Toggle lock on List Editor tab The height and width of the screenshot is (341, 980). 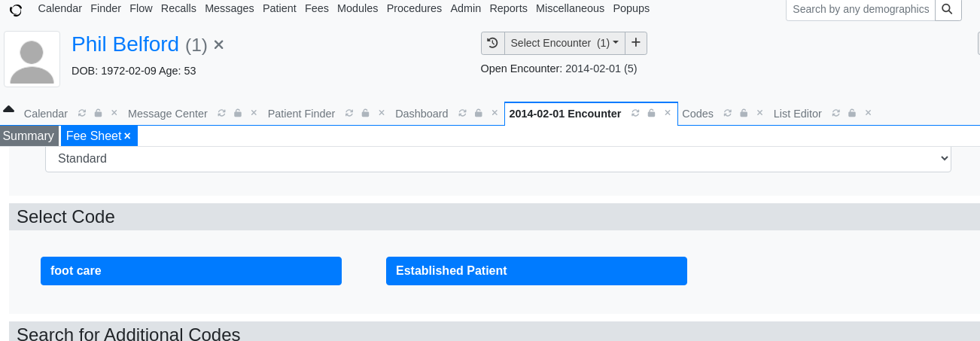pos(852,113)
